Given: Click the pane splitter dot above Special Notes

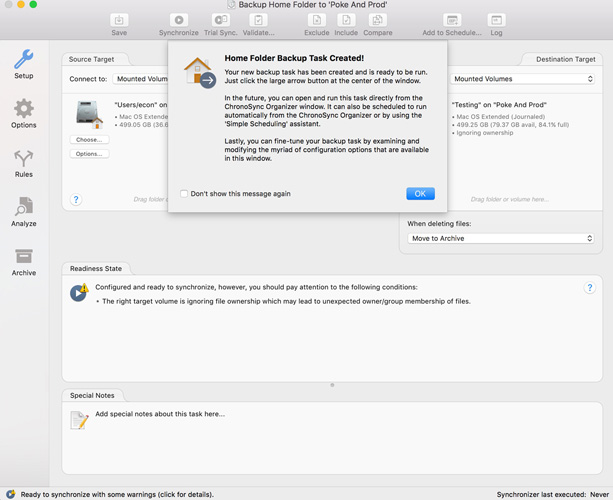Looking at the screenshot, I should pos(332,385).
